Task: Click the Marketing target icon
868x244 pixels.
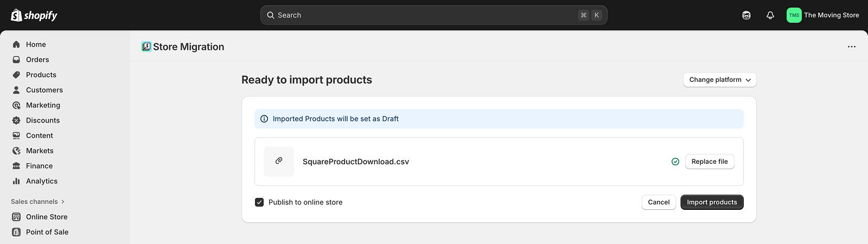Action: (16, 105)
